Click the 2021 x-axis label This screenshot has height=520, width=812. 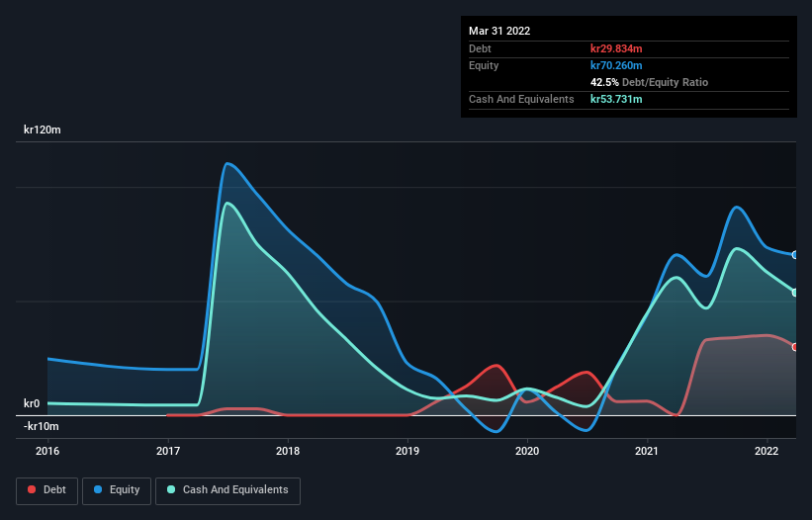pos(647,451)
